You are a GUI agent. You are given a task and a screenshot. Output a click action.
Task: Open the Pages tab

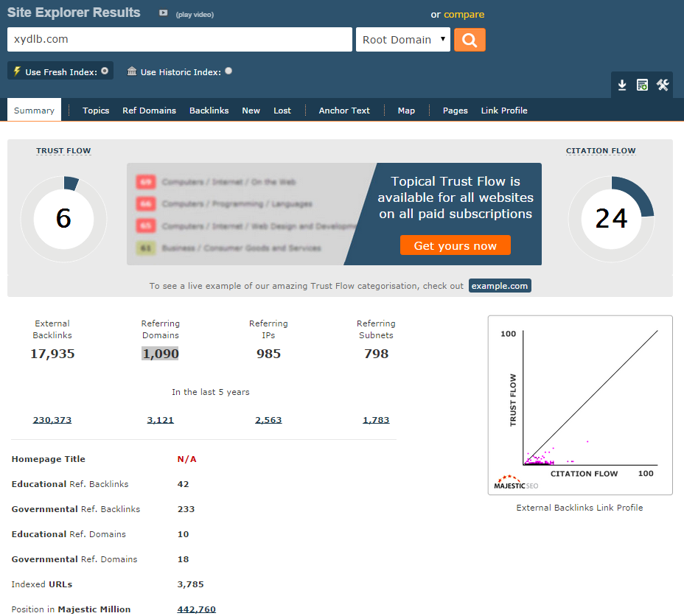click(x=455, y=111)
